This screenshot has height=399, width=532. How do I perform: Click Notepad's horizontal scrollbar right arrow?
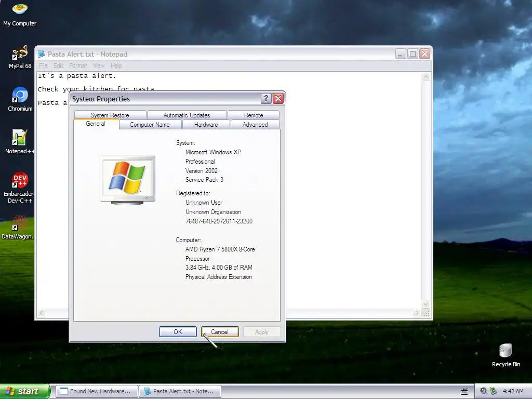point(417,313)
